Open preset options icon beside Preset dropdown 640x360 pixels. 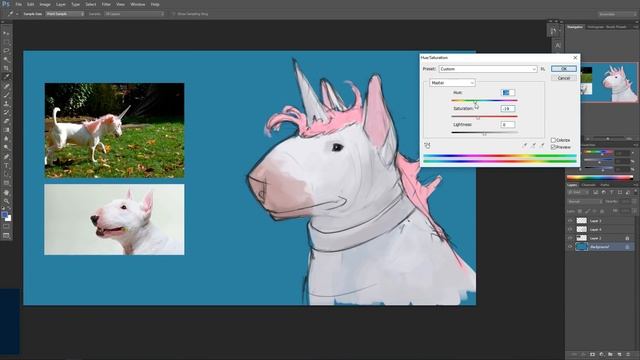(x=543, y=69)
